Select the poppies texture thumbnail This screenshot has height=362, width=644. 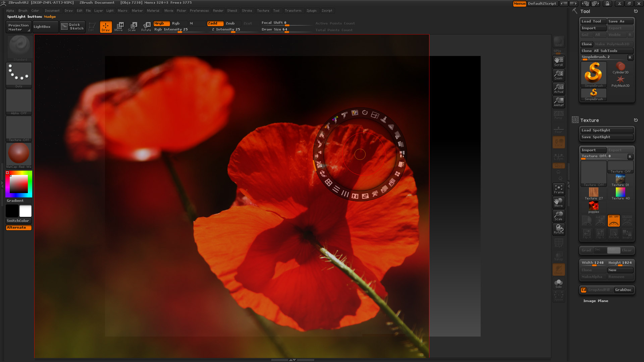[593, 206]
